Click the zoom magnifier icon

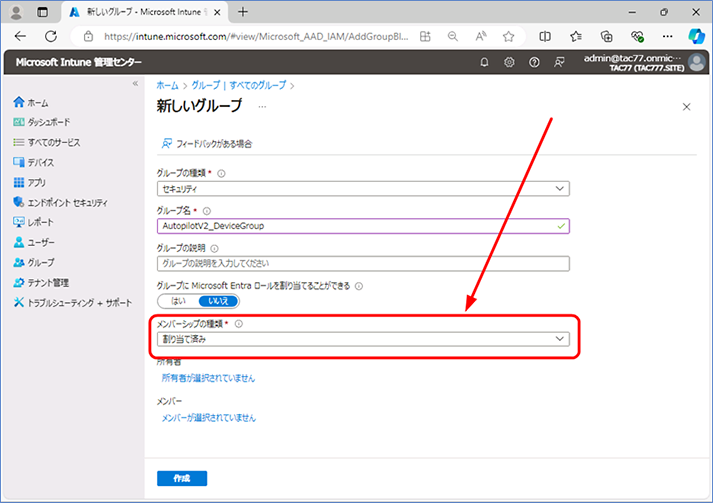[452, 36]
